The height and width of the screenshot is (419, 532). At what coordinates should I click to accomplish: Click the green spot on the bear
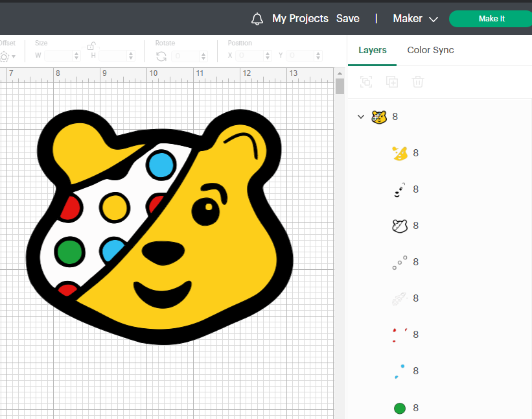click(69, 252)
